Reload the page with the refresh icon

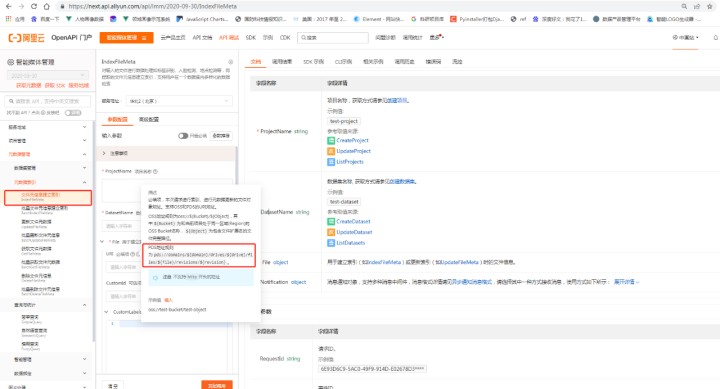coord(34,6)
